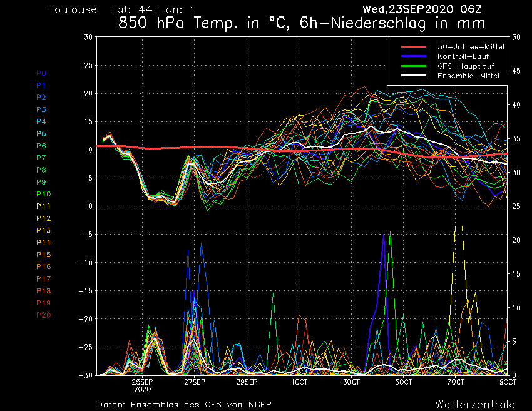Click the P17 ensemble member label
The height and width of the screenshot is (411, 532).
pyautogui.click(x=43, y=278)
